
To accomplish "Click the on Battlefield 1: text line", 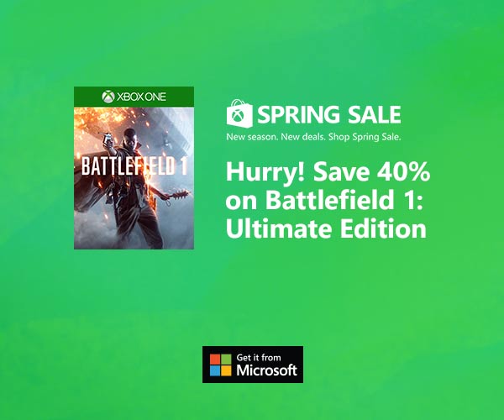I will pyautogui.click(x=324, y=200).
